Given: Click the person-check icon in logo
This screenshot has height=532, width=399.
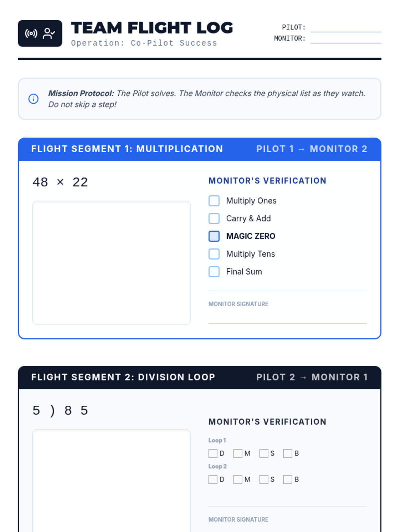Looking at the screenshot, I should tap(49, 34).
